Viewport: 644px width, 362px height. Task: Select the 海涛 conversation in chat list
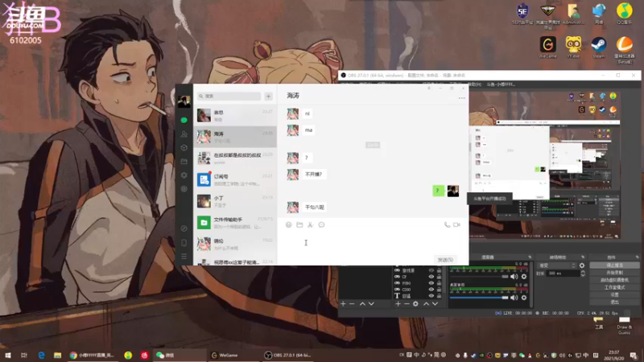click(235, 137)
